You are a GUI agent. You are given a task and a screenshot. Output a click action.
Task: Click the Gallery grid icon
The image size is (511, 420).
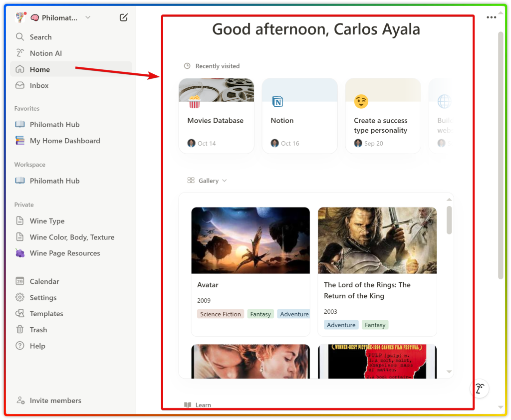click(191, 181)
